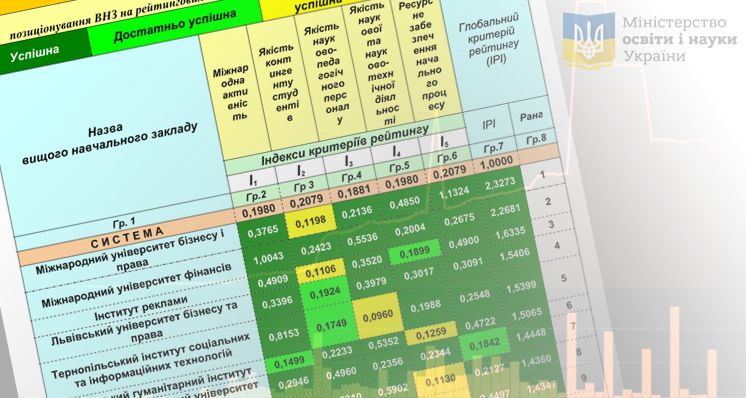Select the yellow cell with value 0,0960

[x=379, y=316]
